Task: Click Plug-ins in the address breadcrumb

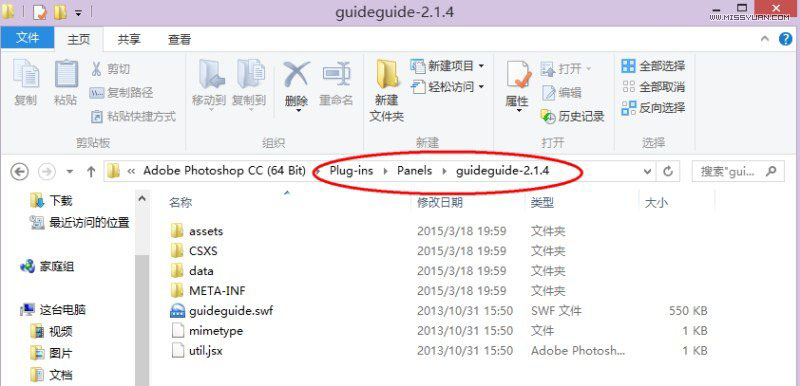Action: pyautogui.click(x=351, y=171)
